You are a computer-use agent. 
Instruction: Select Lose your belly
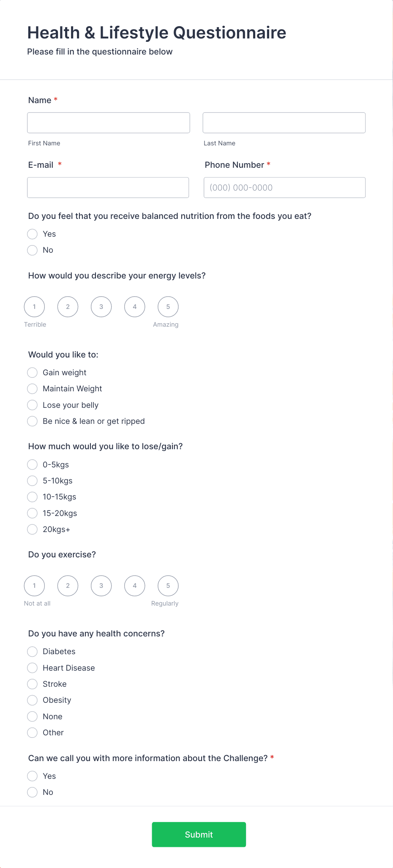pos(32,405)
